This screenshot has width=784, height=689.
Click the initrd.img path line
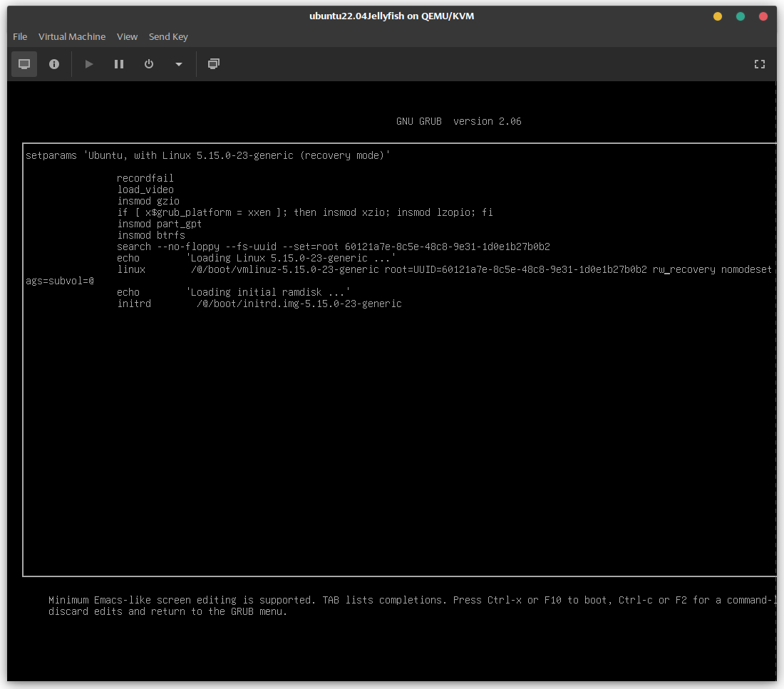pos(299,304)
